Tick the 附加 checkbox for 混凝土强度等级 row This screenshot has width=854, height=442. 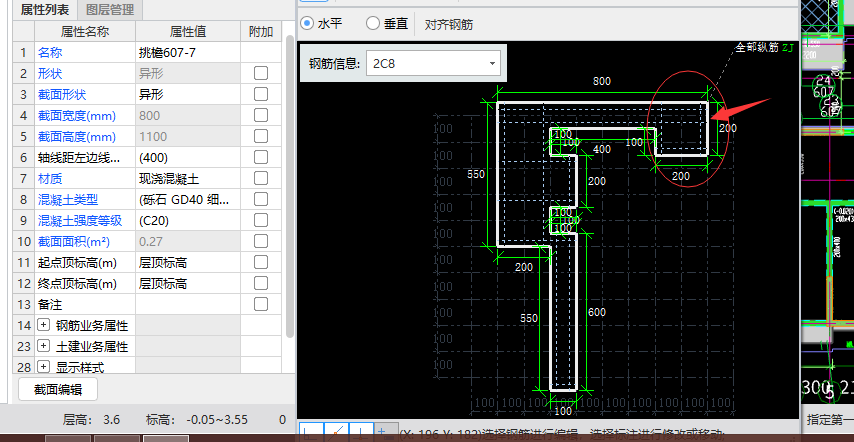tap(261, 220)
